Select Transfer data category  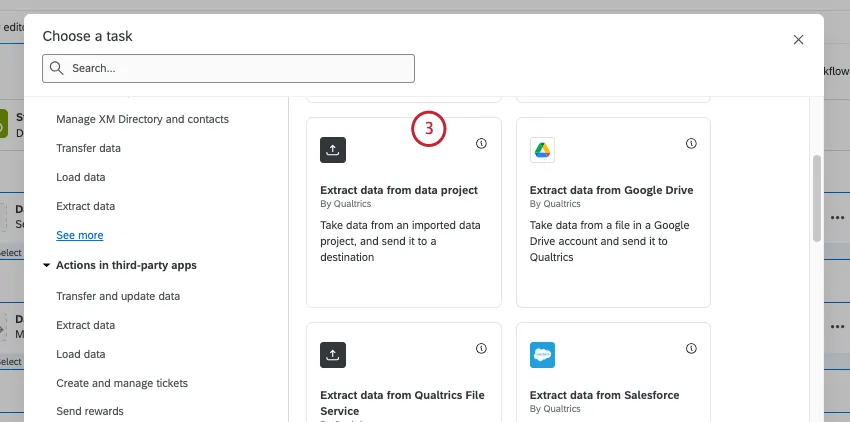88,148
